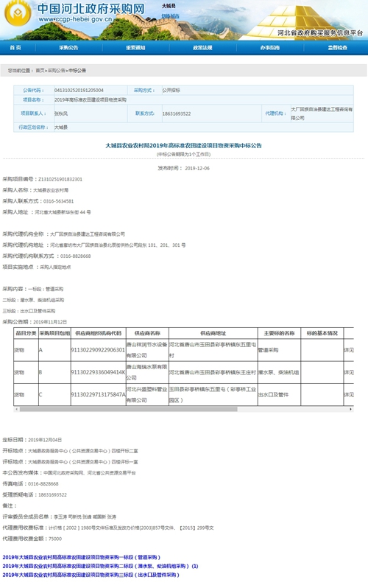Click supplier name 唐山祥润节水设备有限公司
Screen dimensions: 368x588
(x=147, y=350)
